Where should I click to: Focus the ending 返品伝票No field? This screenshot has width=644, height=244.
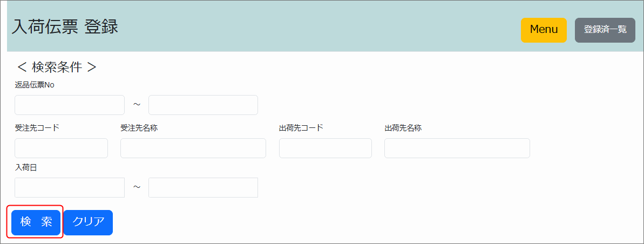coord(203,105)
